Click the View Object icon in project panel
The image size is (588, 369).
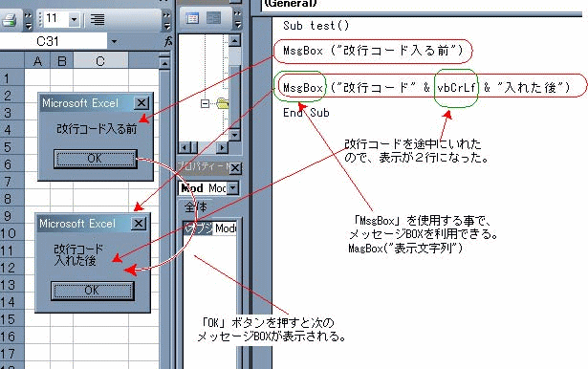[x=193, y=18]
